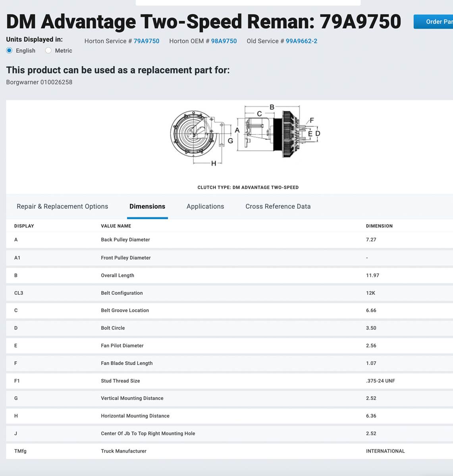The height and width of the screenshot is (476, 453).
Task: Select the Dimensions tab
Action: 147,206
